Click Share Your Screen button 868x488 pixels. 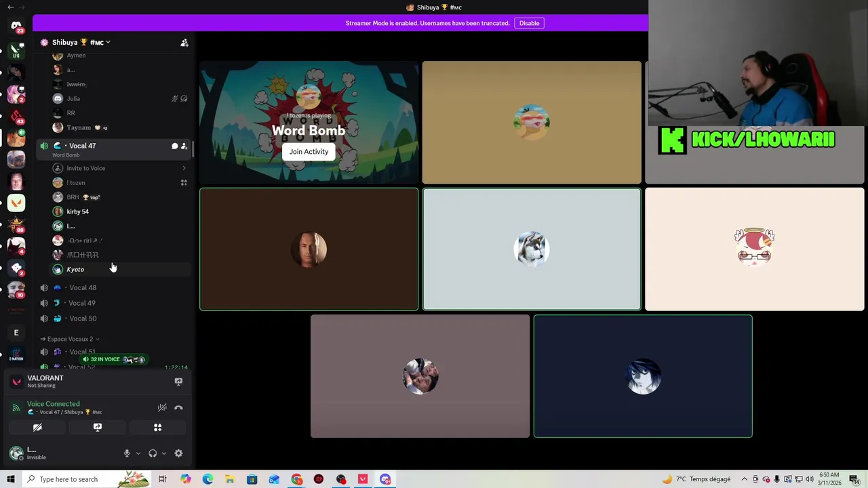[x=98, y=428]
